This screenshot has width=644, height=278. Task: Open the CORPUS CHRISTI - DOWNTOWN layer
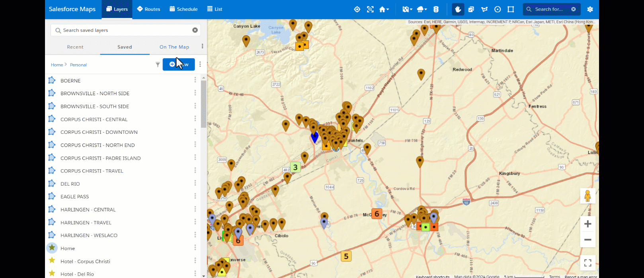(x=99, y=132)
